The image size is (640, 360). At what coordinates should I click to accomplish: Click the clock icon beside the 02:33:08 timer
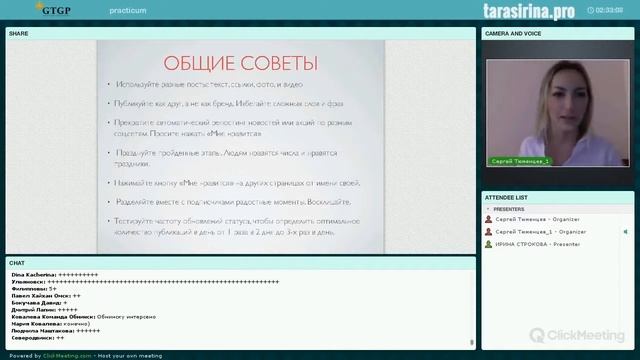pyautogui.click(x=590, y=10)
